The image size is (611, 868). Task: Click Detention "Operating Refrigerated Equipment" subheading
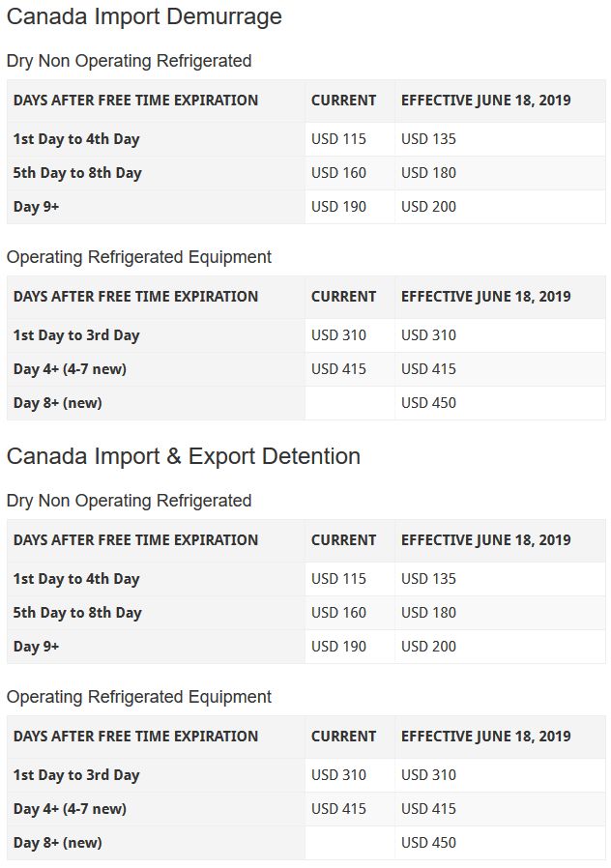click(x=139, y=697)
